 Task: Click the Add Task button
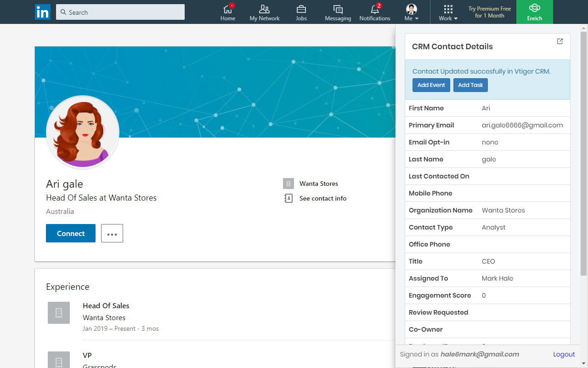470,85
